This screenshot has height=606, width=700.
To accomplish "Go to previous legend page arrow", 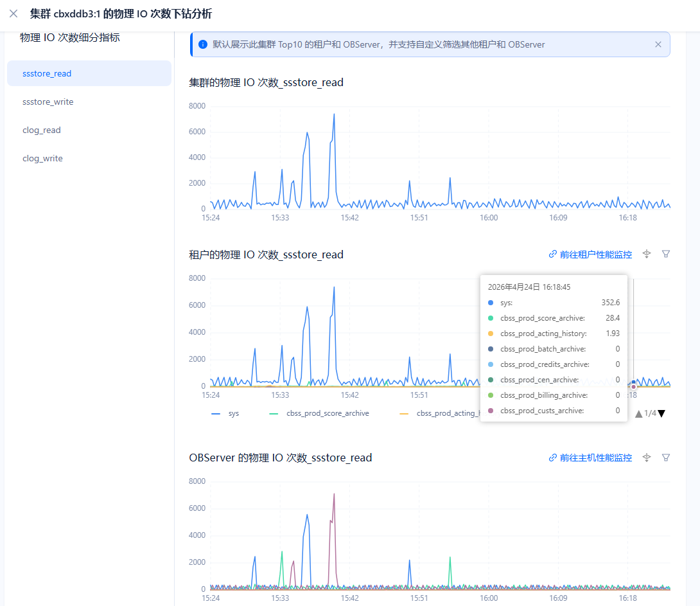I will (638, 413).
